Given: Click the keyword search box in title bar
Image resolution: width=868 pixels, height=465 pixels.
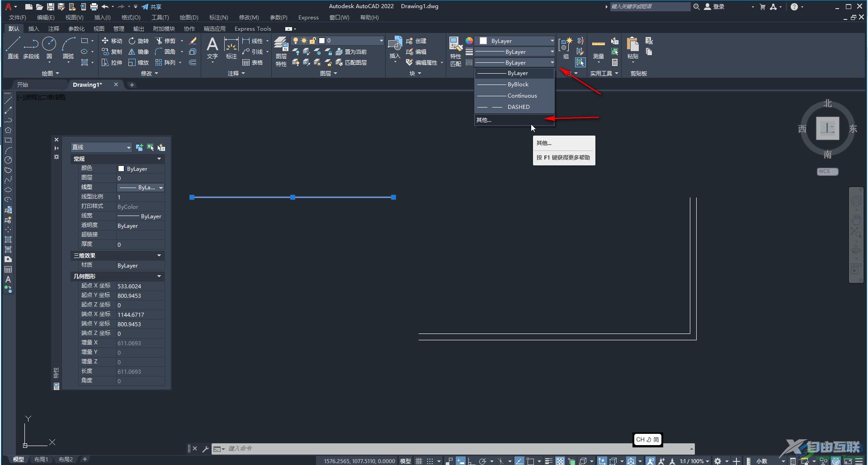Looking at the screenshot, I should 650,7.
